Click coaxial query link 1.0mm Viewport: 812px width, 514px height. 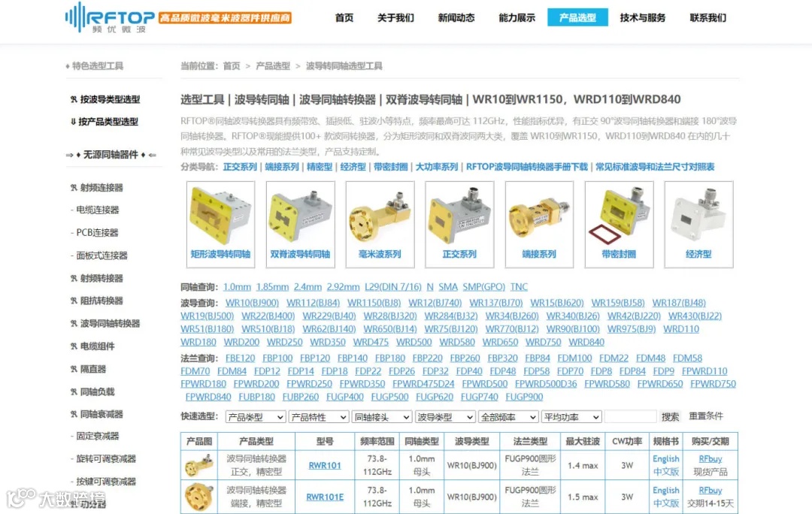pos(237,287)
